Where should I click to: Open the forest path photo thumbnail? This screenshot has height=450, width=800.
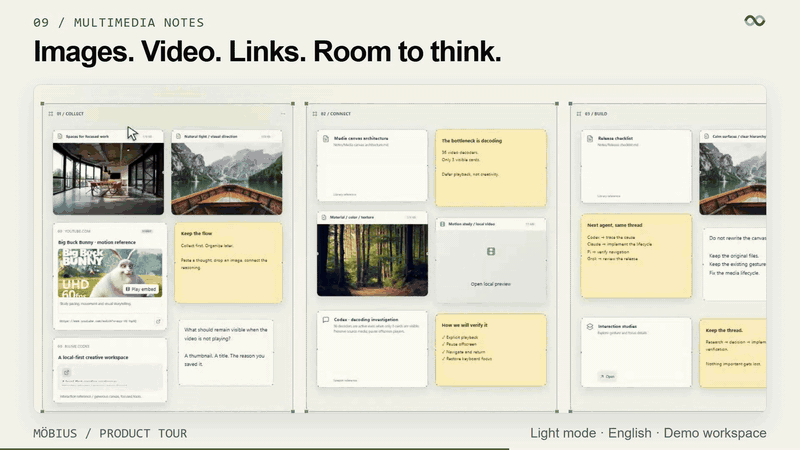372,260
